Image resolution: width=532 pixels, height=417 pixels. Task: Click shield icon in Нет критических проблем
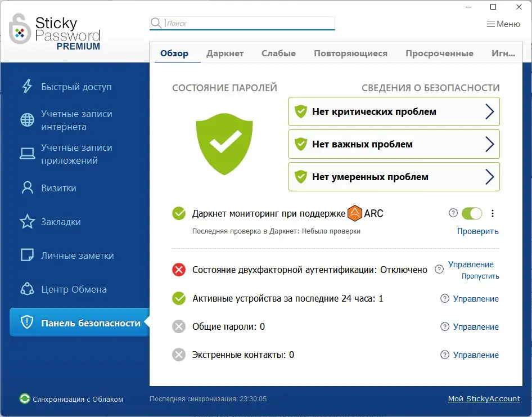coord(301,111)
